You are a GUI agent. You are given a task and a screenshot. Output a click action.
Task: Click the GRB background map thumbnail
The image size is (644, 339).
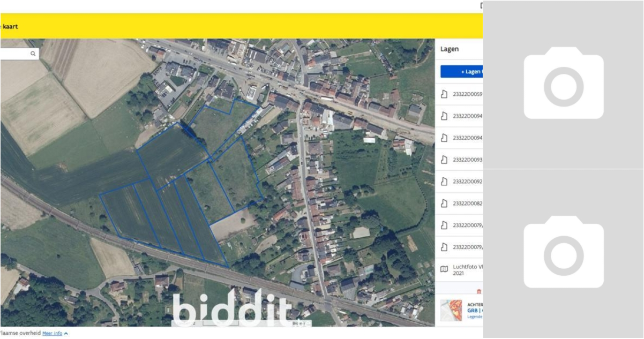(451, 310)
